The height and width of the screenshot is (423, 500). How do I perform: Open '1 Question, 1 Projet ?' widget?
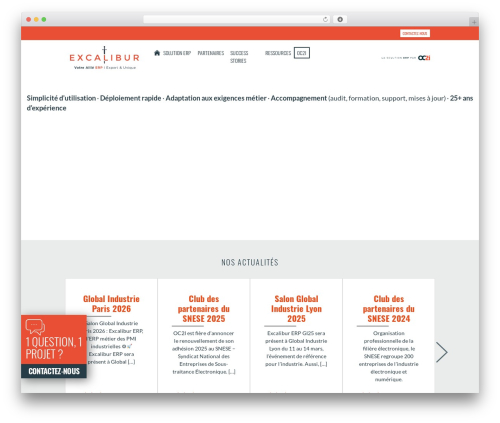click(x=54, y=348)
